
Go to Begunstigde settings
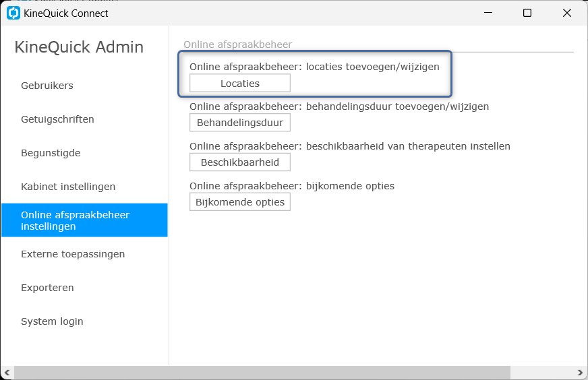pyautogui.click(x=84, y=153)
